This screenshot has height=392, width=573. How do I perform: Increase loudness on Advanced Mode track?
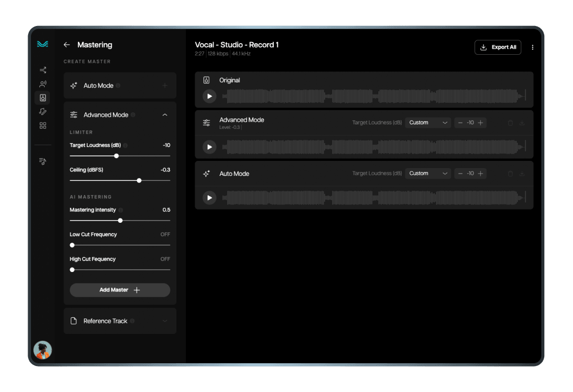coord(481,123)
